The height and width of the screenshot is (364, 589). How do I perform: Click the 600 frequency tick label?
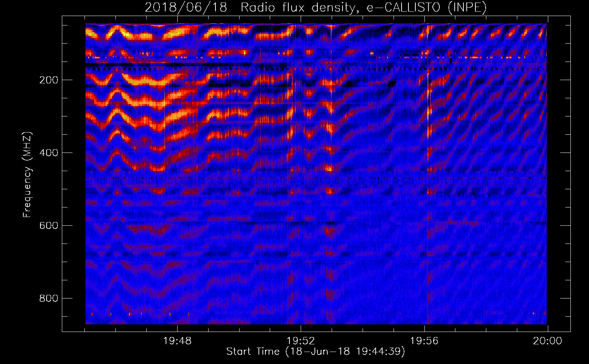coord(49,226)
